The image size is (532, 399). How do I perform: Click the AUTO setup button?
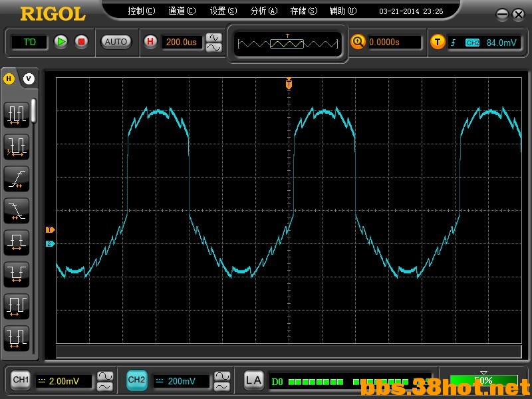pos(116,42)
